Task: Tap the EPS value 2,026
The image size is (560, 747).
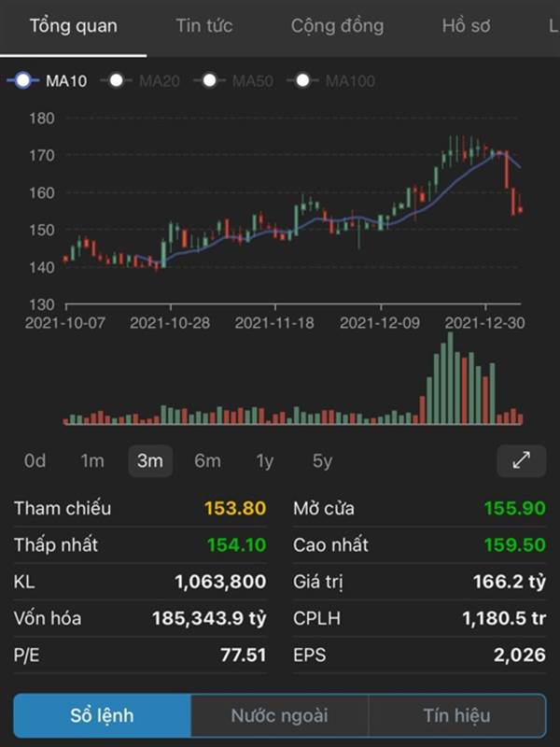Action: coord(520,655)
